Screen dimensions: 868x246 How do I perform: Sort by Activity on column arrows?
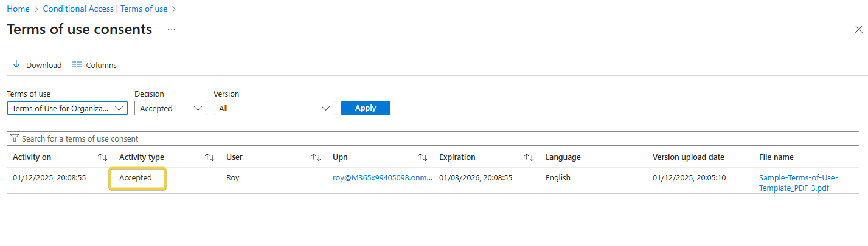[103, 157]
